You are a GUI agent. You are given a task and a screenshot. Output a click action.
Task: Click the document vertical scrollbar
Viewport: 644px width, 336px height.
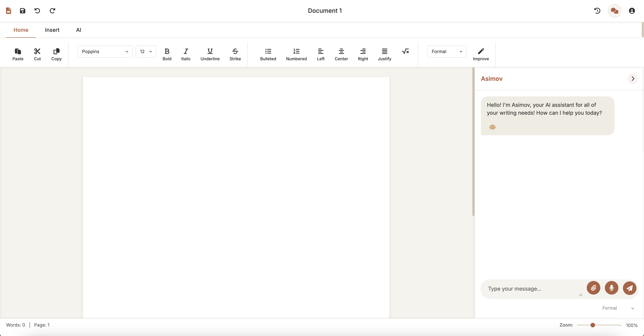(473, 141)
